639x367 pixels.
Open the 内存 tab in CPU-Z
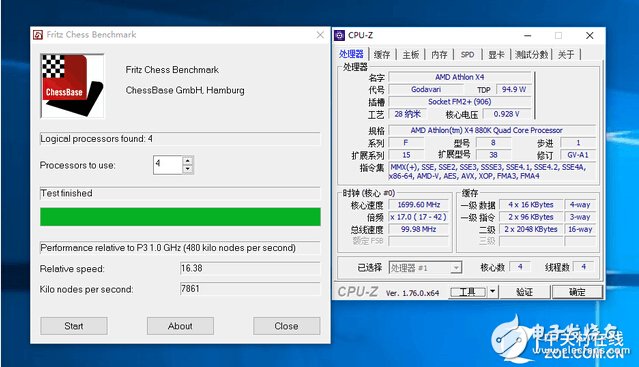[439, 55]
